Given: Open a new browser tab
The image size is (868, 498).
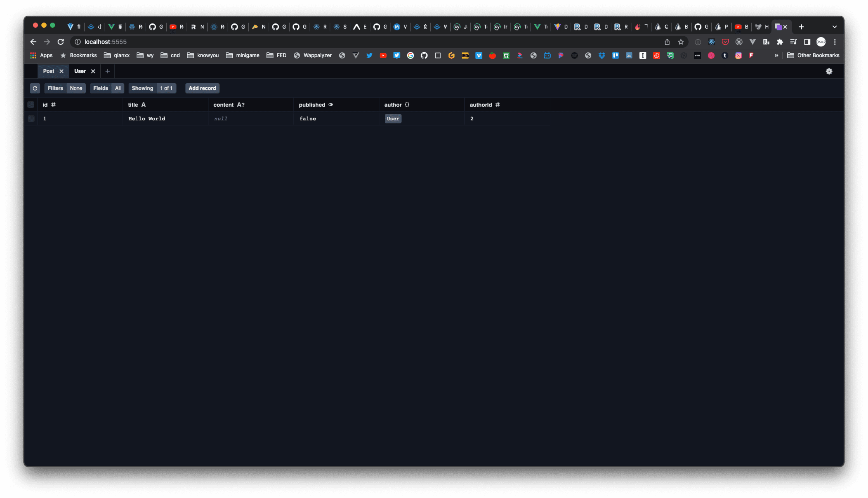Looking at the screenshot, I should tap(801, 27).
